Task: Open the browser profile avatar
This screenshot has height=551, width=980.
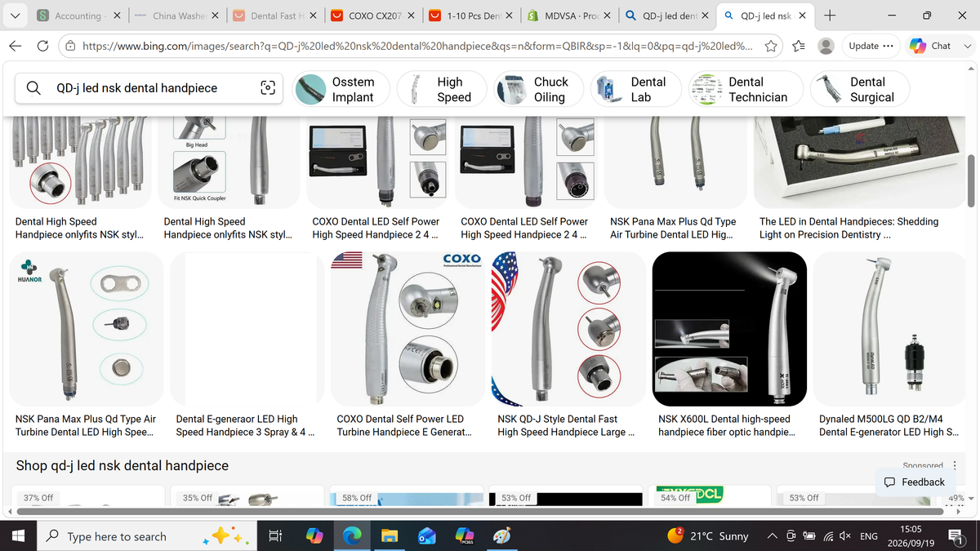Action: [827, 46]
